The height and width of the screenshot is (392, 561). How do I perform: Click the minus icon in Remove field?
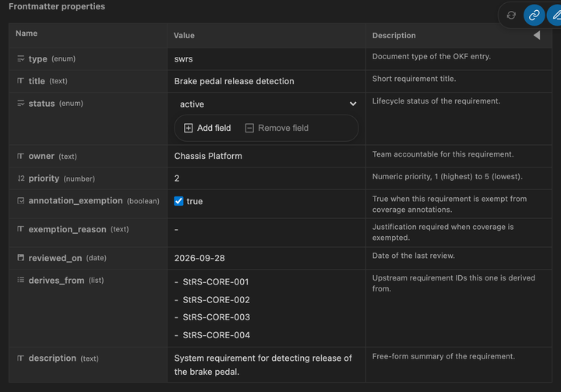coord(249,128)
